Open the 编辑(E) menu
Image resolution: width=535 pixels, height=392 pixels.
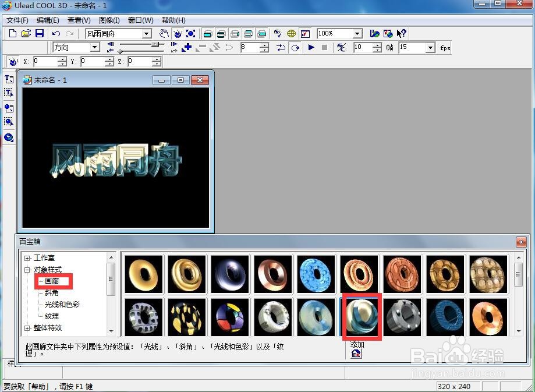point(48,20)
